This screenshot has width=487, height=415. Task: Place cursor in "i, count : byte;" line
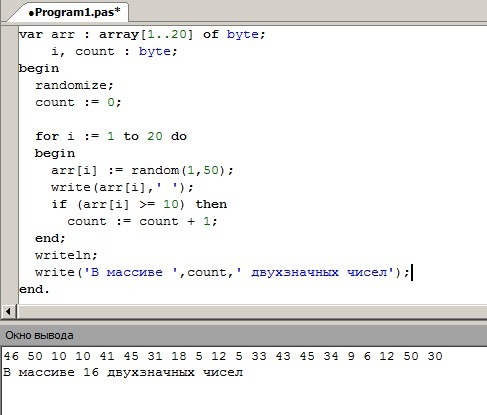coord(114,51)
